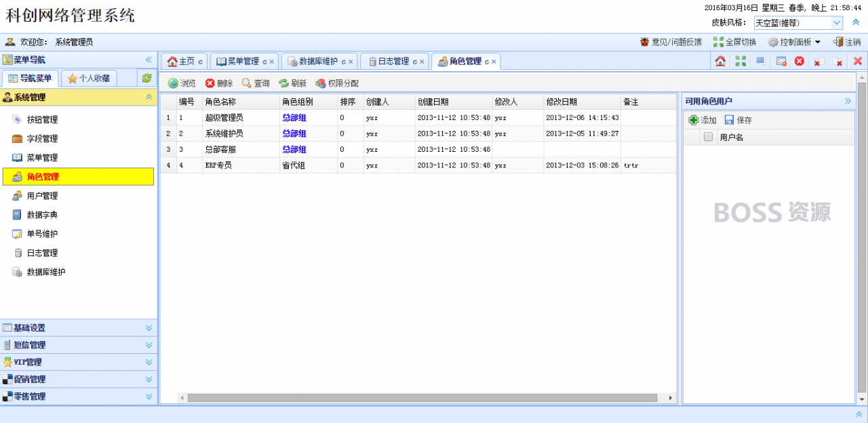
Task: Expand the 零售管理 accordion section
Action: pos(79,397)
